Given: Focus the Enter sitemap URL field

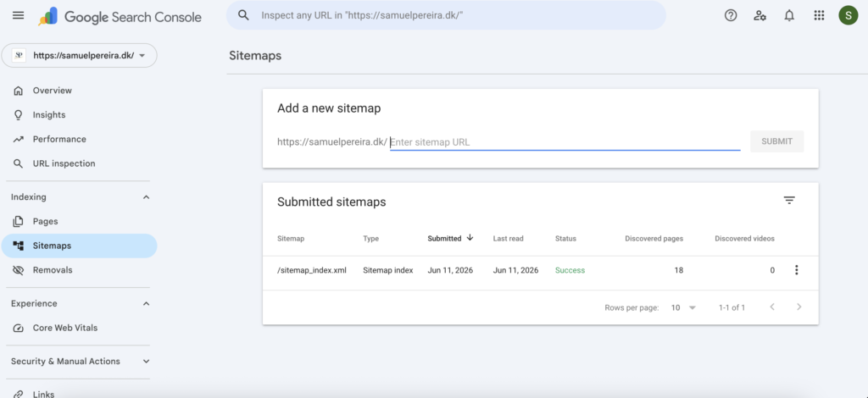Looking at the screenshot, I should (565, 142).
